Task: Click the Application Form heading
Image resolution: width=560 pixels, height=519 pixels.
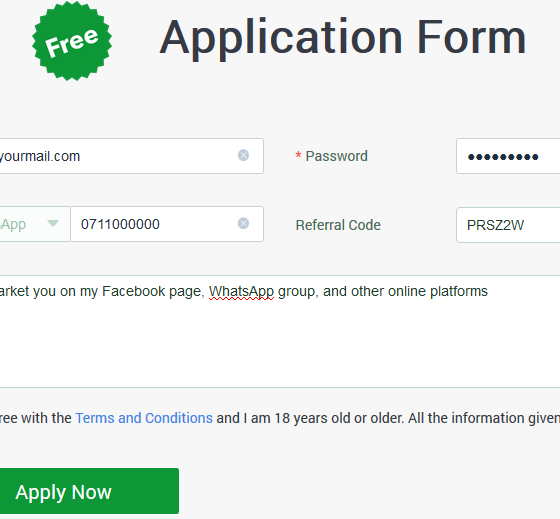Action: tap(343, 38)
